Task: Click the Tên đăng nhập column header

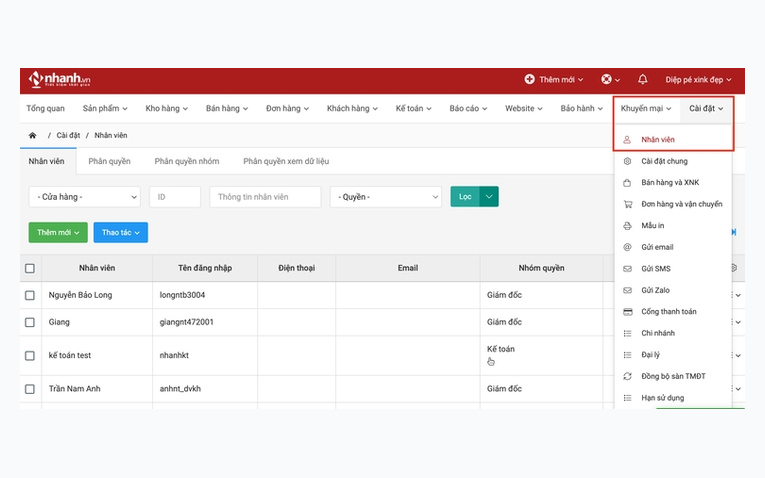Action: pos(205,268)
